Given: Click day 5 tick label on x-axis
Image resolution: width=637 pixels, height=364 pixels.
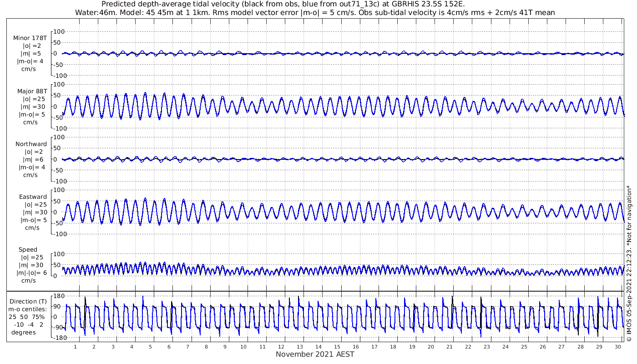Looking at the screenshot, I should pos(150,347).
